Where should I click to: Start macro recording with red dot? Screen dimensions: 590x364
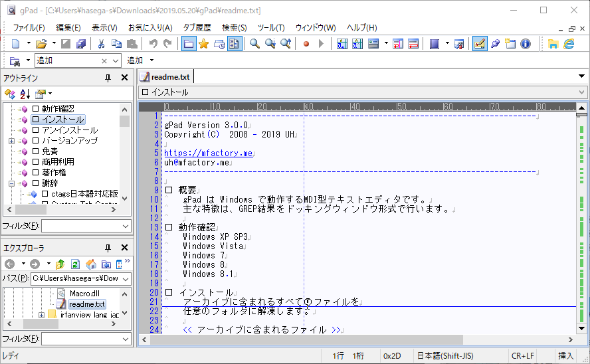(x=306, y=44)
